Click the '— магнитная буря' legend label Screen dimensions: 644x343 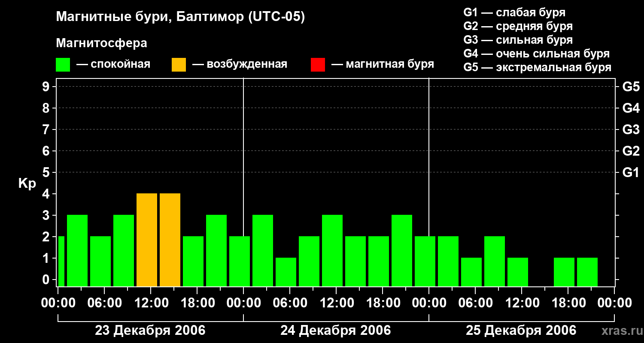pyautogui.click(x=383, y=65)
